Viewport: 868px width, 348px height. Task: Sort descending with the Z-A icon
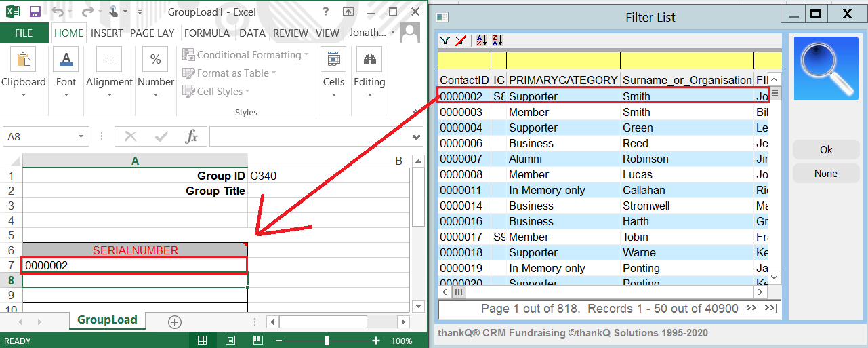(497, 41)
